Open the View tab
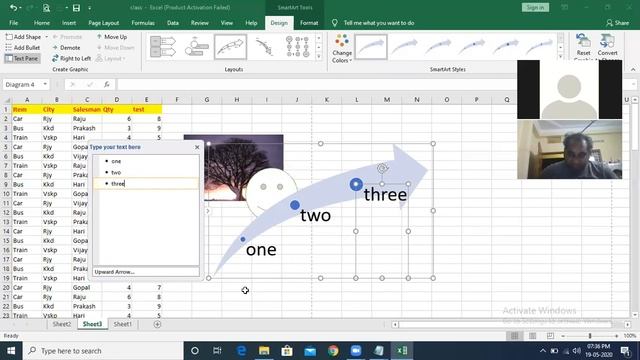Image resolution: width=640 pixels, height=360 pixels. 227,23
